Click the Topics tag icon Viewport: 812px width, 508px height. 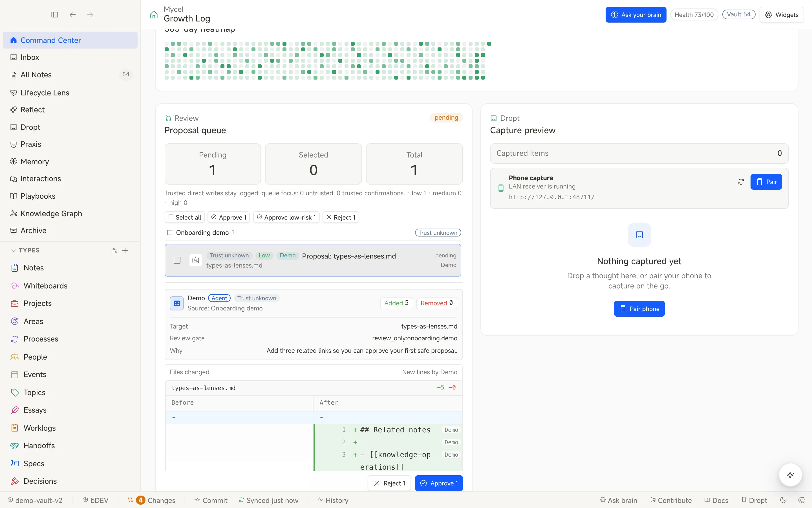coord(15,392)
